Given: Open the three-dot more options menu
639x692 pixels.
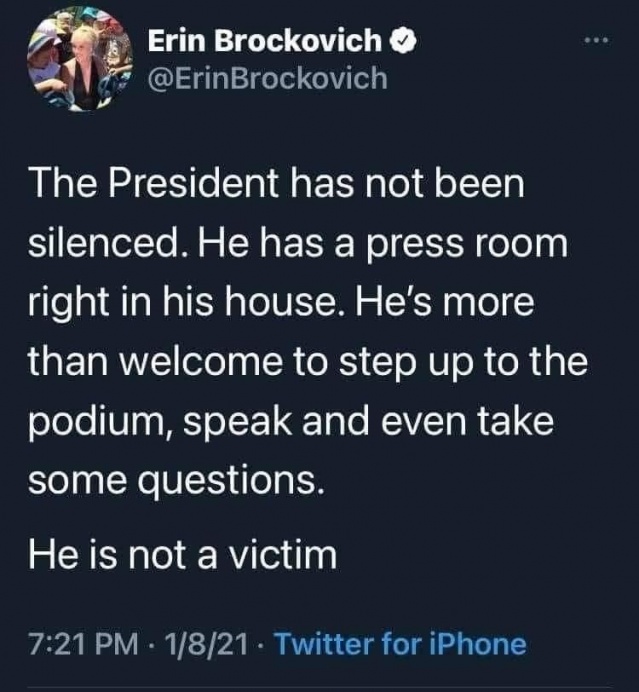Looking at the screenshot, I should (x=596, y=41).
